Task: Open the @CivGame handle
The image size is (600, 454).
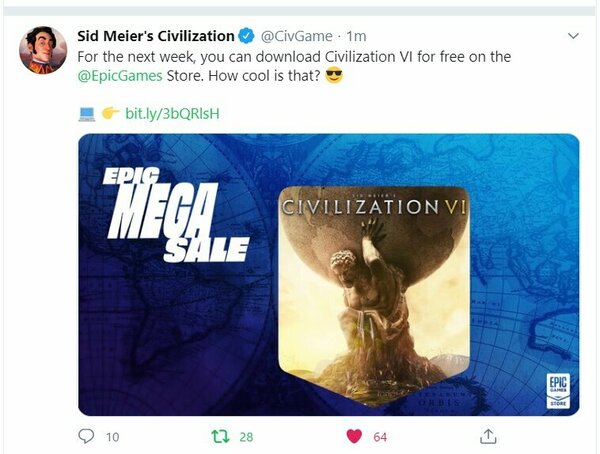Action: 297,36
